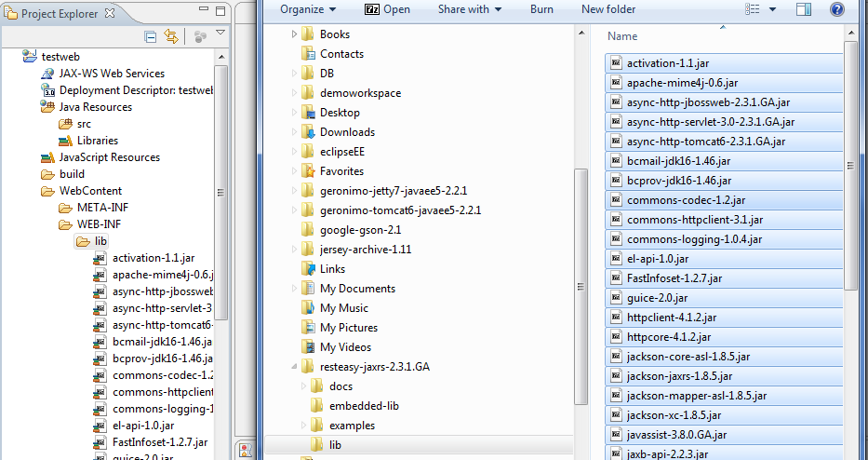Screen dimensions: 868x460
Task: Collapse the resteasy-jaxrs-2.3.1.GA folder
Action: pyautogui.click(x=295, y=367)
